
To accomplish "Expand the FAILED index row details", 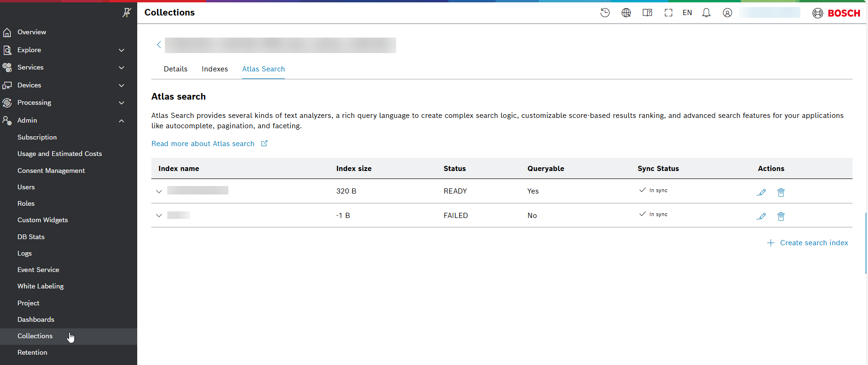I will click(159, 215).
